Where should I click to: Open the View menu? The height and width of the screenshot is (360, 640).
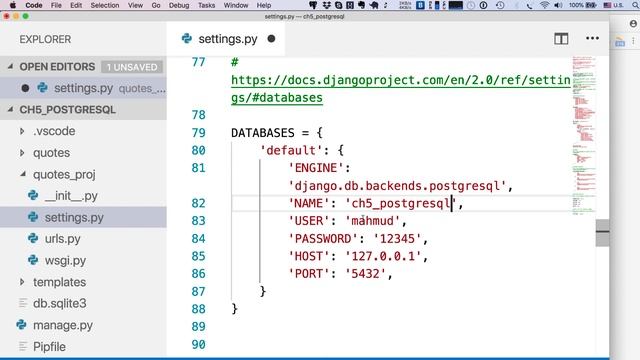135,5
